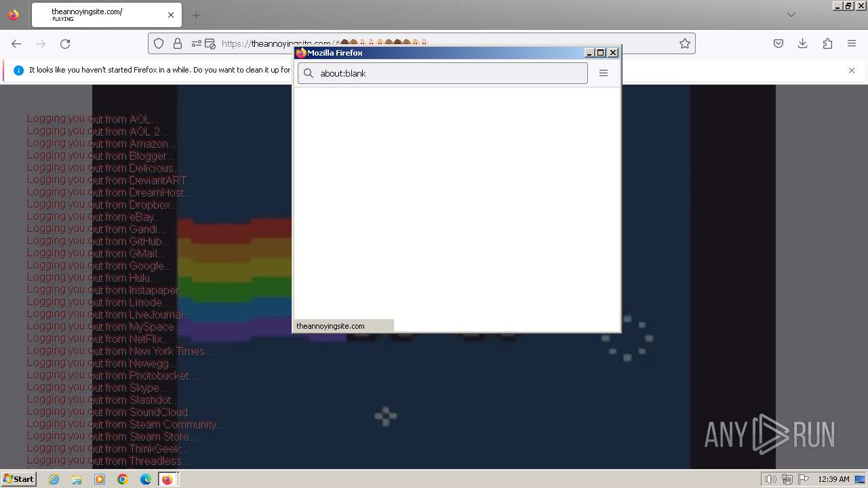868x488 pixels.
Task: Expand the list all tabs chevron
Action: point(791,15)
